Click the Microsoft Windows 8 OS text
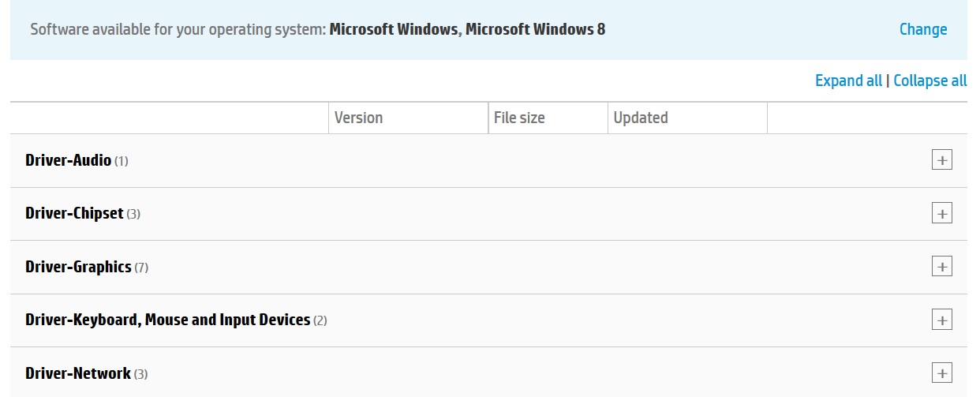980x397 pixels. tap(535, 30)
